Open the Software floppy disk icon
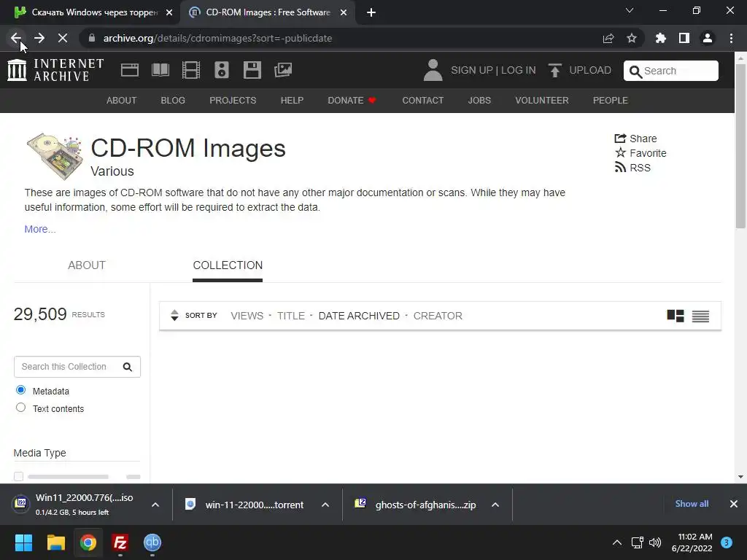Image resolution: width=747 pixels, height=560 pixels. 252,70
